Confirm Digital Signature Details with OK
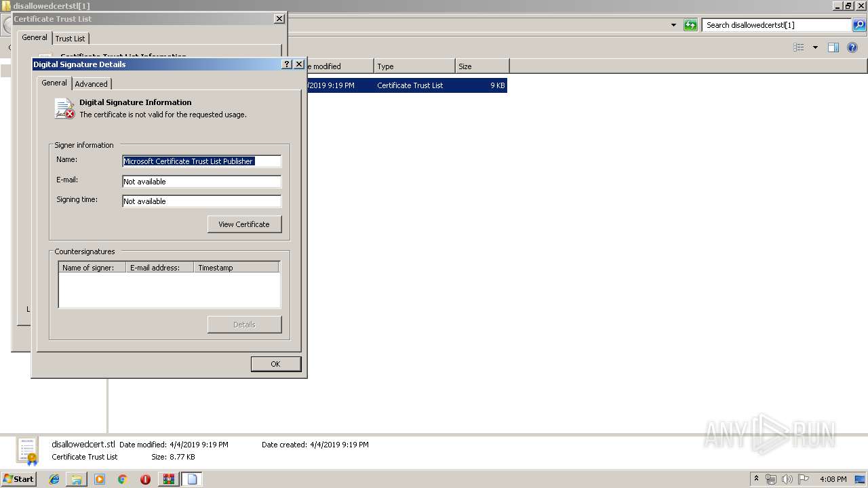This screenshot has height=488, width=868. click(275, 364)
